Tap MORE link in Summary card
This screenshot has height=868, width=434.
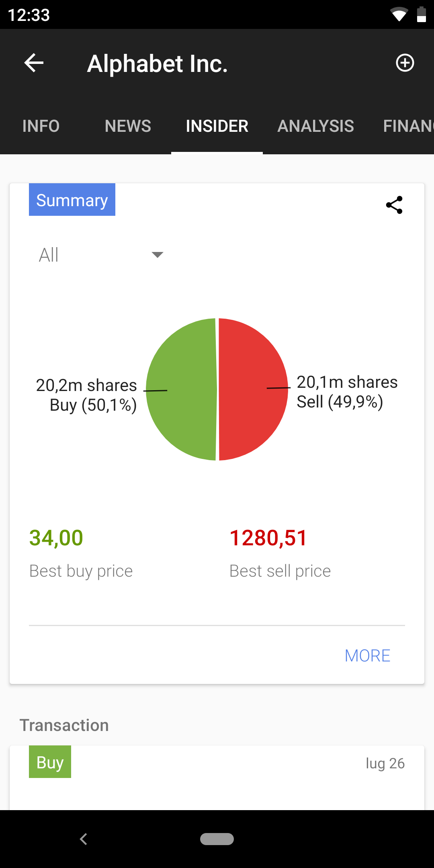[367, 656]
